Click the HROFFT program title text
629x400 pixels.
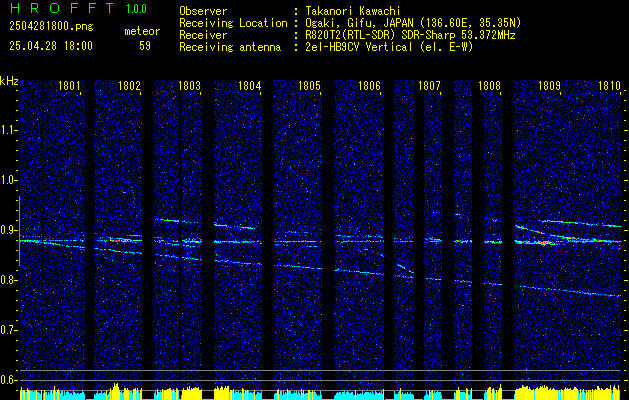coord(63,8)
